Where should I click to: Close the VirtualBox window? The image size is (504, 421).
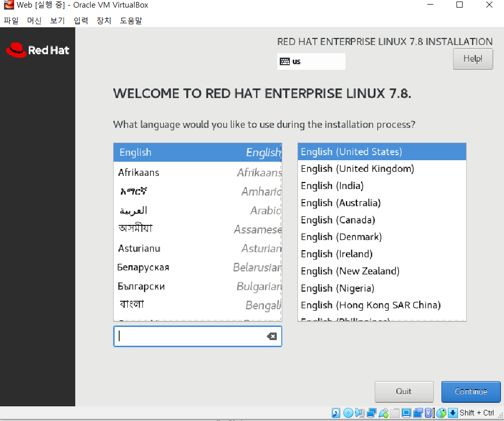coord(489,5)
